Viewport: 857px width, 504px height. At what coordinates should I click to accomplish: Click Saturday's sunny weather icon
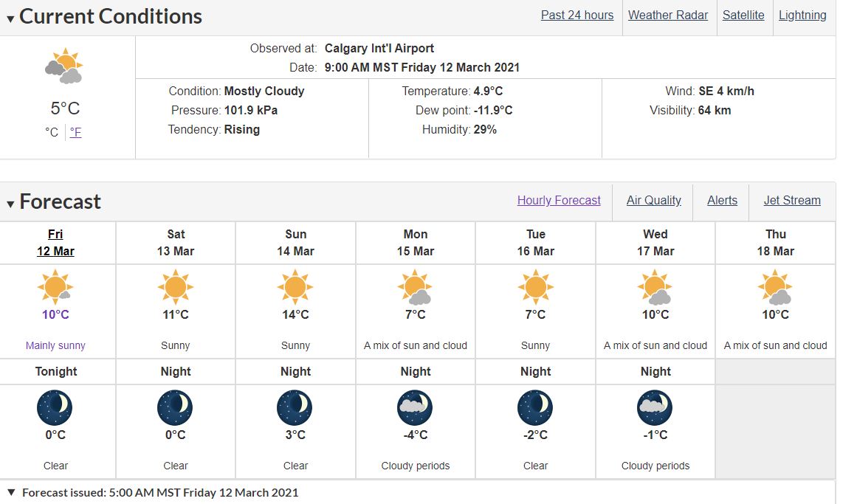click(x=176, y=287)
